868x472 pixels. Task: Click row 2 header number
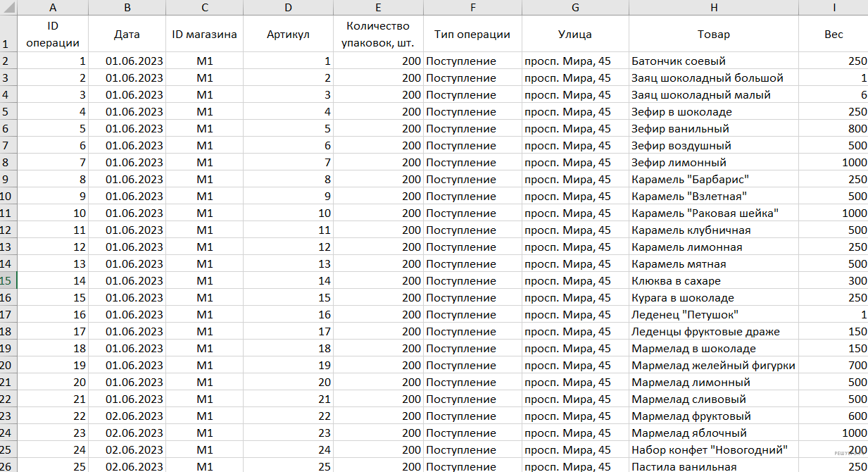tap(7, 61)
